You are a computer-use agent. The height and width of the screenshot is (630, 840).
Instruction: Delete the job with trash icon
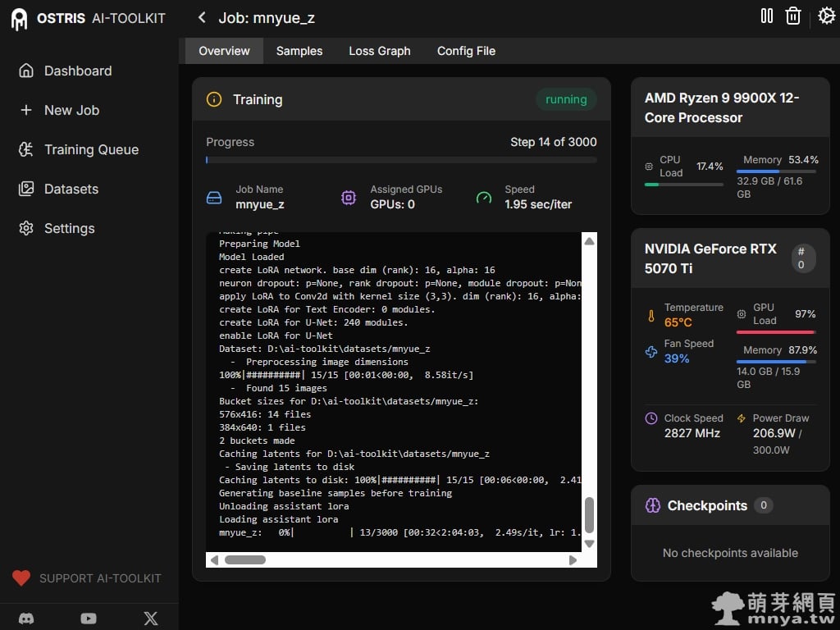(x=792, y=16)
